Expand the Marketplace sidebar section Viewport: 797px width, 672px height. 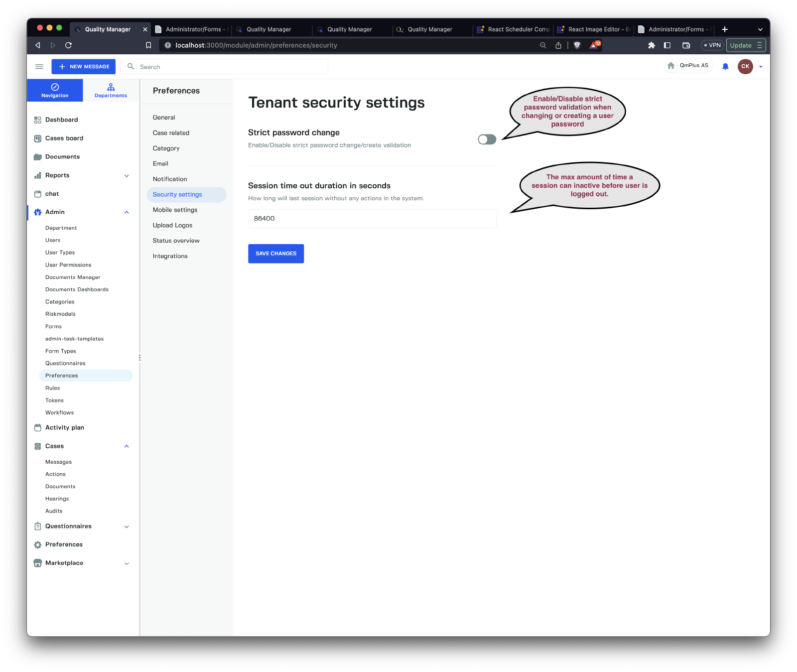[x=127, y=563]
